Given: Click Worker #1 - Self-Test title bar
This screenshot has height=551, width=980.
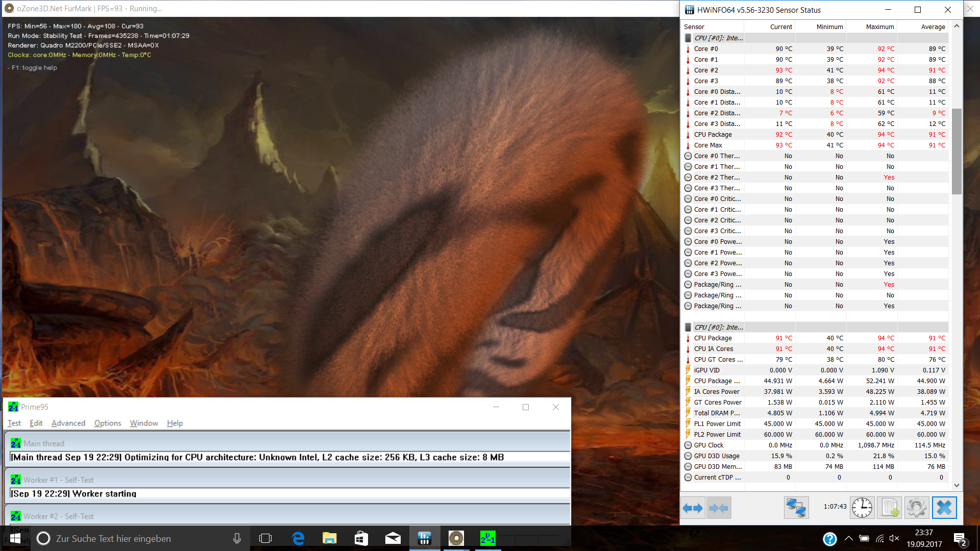Looking at the screenshot, I should tap(288, 480).
